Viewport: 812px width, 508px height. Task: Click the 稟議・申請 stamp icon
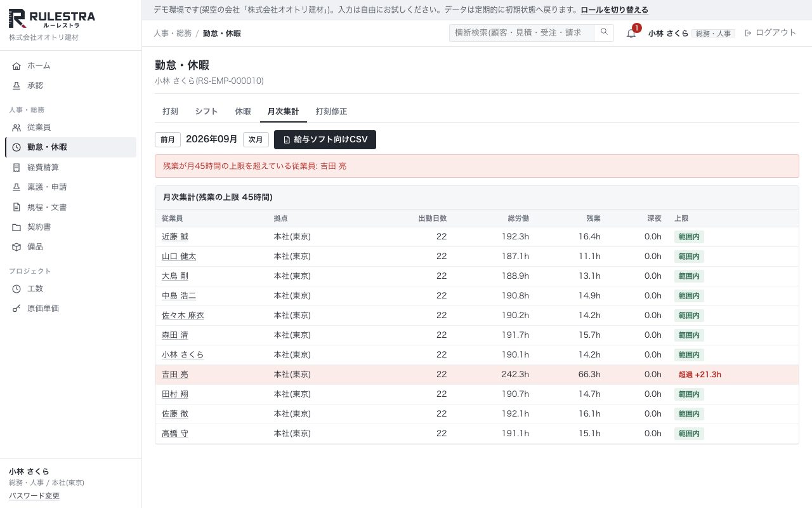[16, 187]
